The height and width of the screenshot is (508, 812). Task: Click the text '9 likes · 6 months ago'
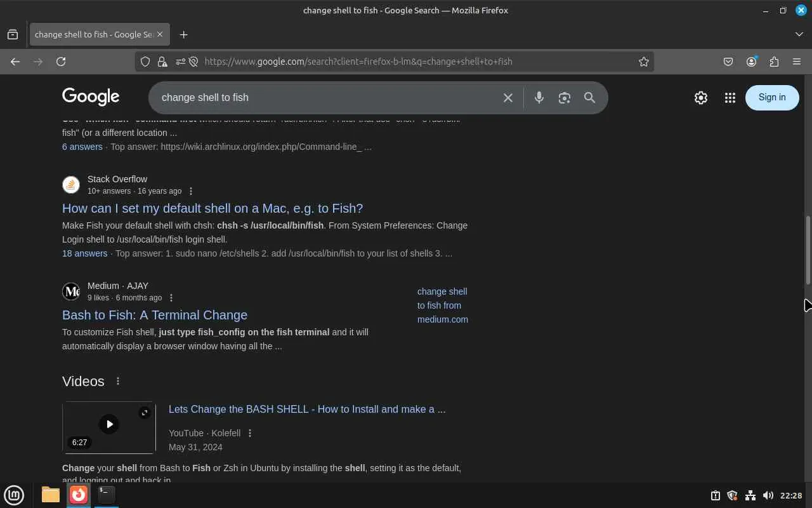pos(124,298)
